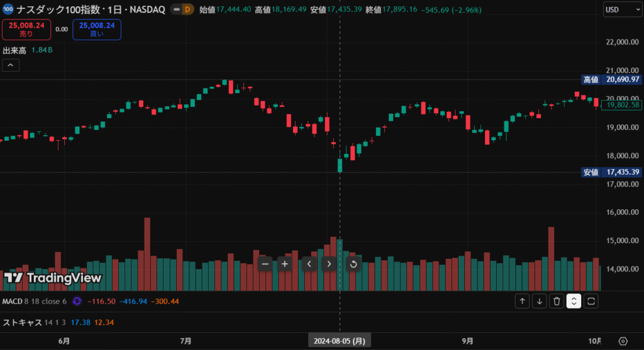644x350 pixels.
Task: Reset the chart view
Action: (353, 264)
